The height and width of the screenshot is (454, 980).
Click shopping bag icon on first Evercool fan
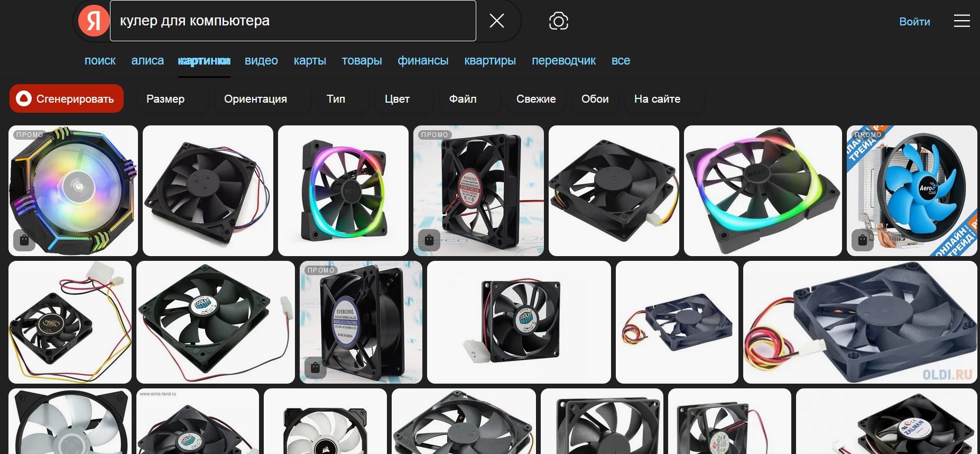click(429, 240)
